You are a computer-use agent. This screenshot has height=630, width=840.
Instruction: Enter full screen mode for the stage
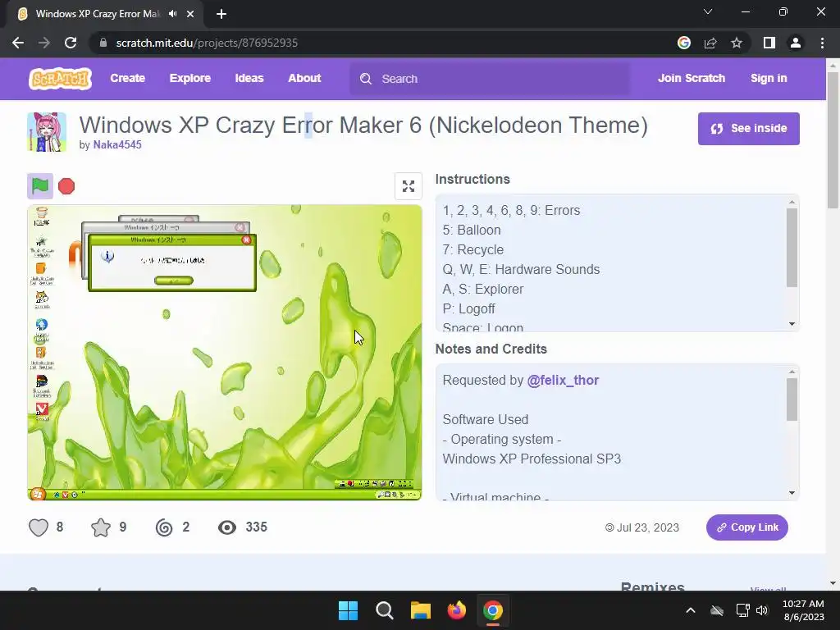pos(409,186)
